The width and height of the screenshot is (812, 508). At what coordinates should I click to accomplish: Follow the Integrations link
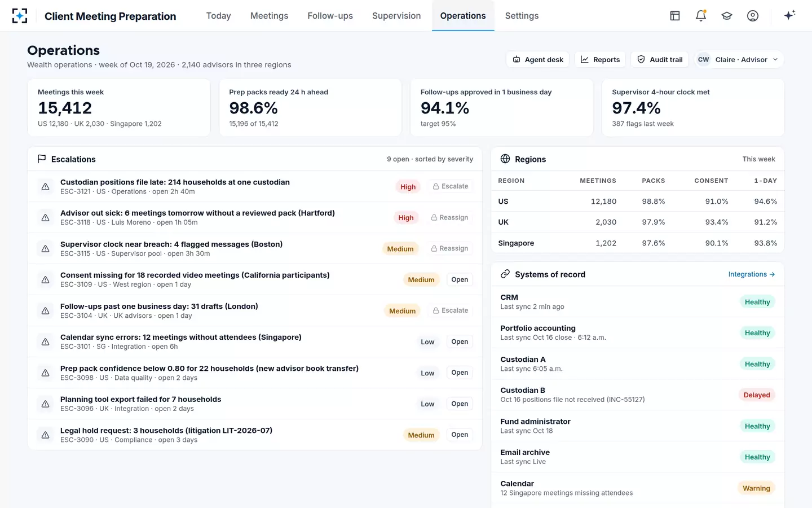[x=751, y=274]
